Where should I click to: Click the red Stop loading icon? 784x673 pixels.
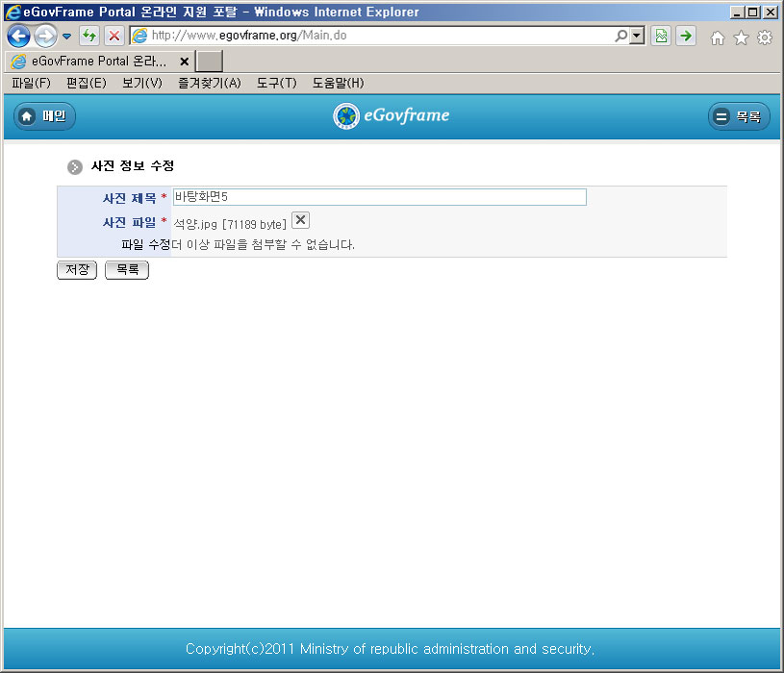(114, 37)
